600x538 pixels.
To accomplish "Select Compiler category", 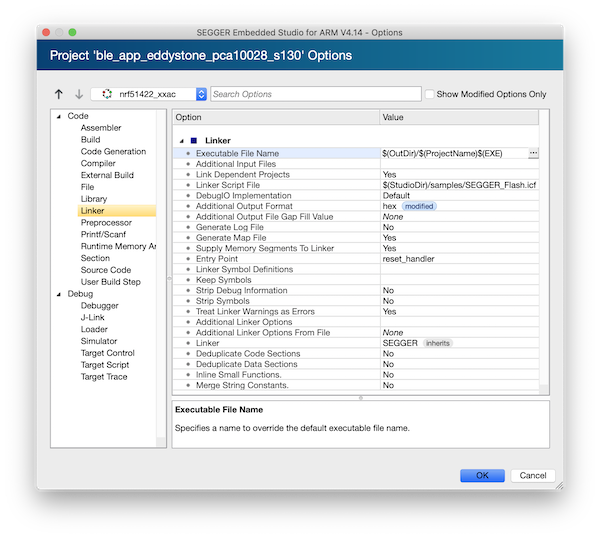I will (98, 163).
